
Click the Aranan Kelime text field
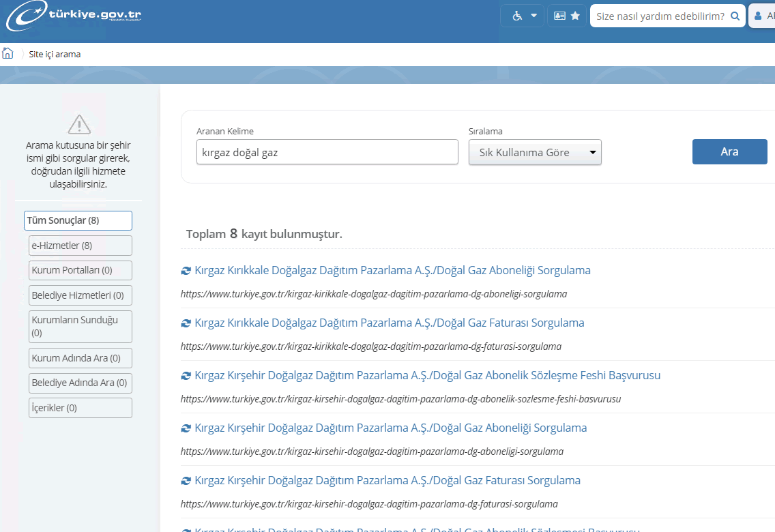point(327,152)
